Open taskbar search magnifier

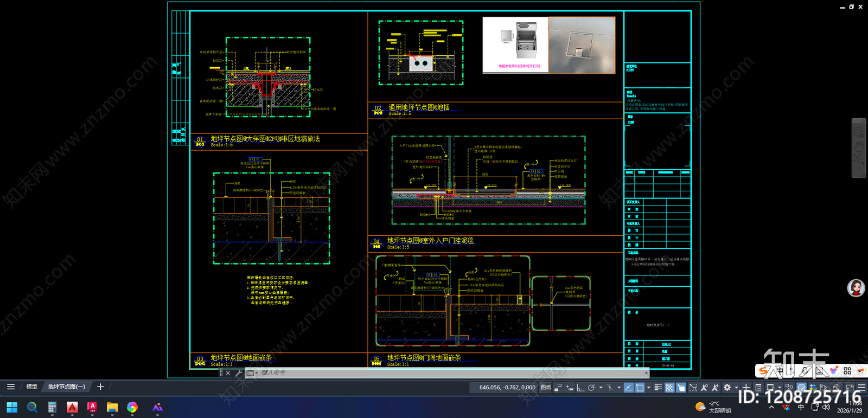[x=32, y=407]
